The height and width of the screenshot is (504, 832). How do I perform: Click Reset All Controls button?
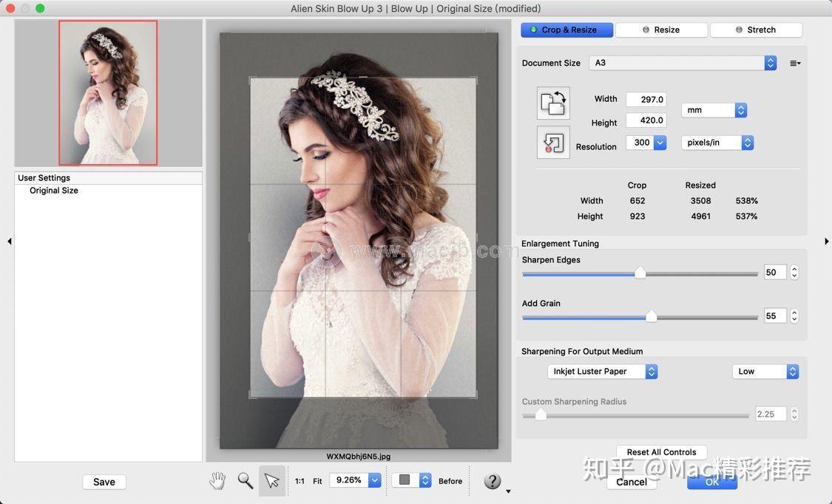pos(661,452)
